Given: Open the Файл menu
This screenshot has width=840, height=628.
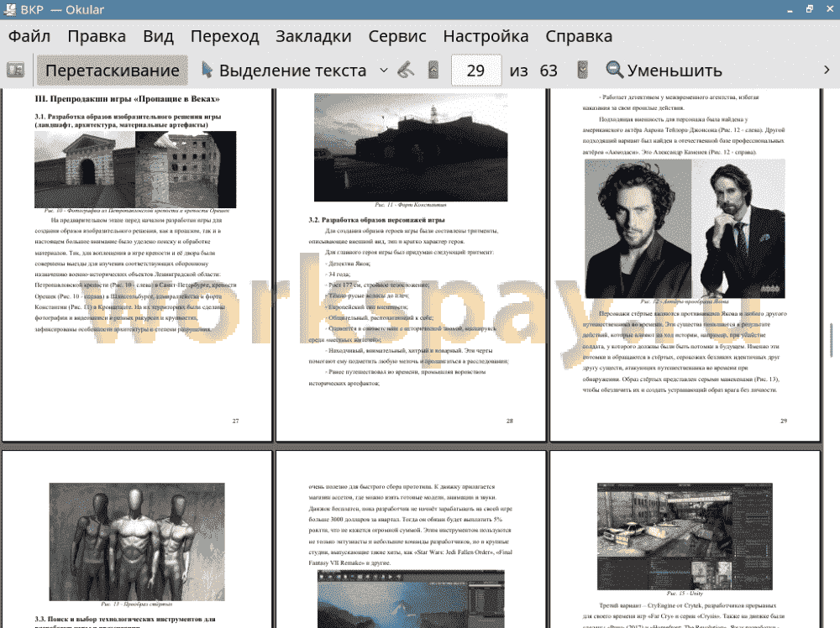Looking at the screenshot, I should (29, 36).
